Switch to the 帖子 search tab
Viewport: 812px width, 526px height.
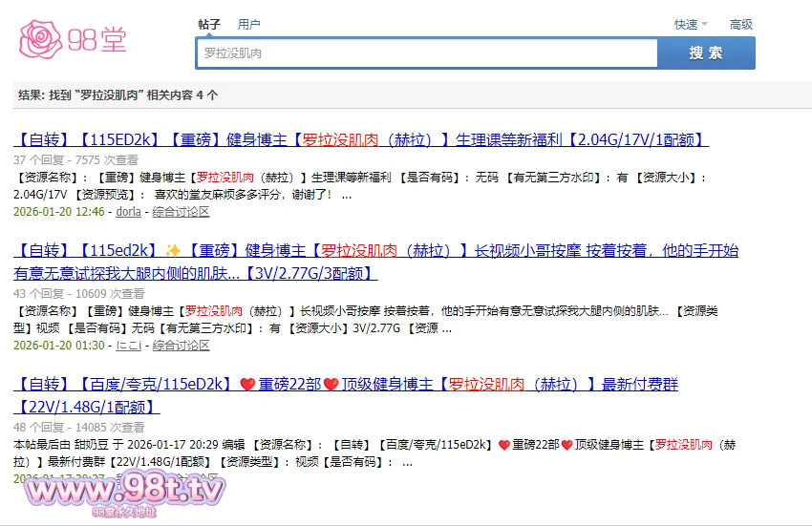(x=209, y=24)
